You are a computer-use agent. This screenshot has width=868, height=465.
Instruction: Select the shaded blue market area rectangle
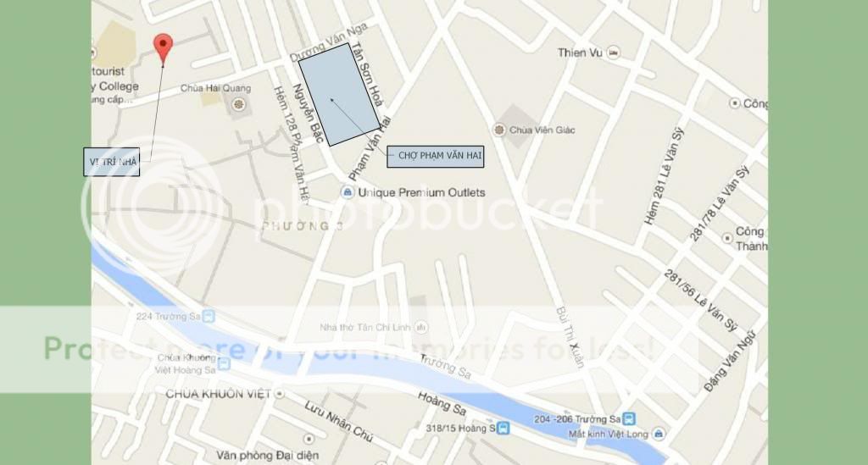[x=339, y=95]
